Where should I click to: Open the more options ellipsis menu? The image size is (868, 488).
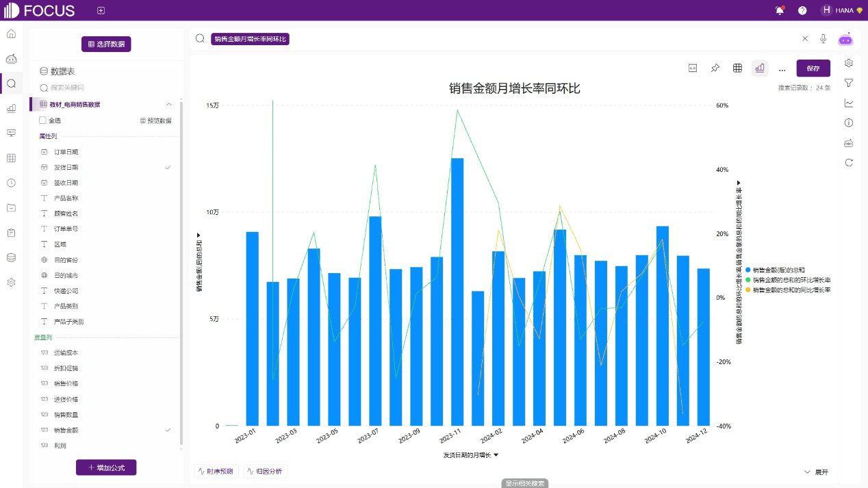click(x=782, y=69)
